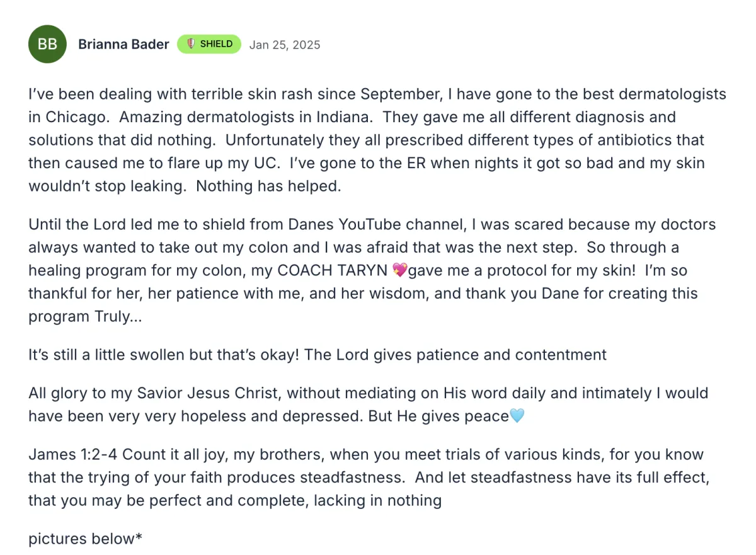Image resolution: width=756 pixels, height=555 pixels.
Task: Click the phrase "Until the Lord led me"
Action: (x=98, y=225)
